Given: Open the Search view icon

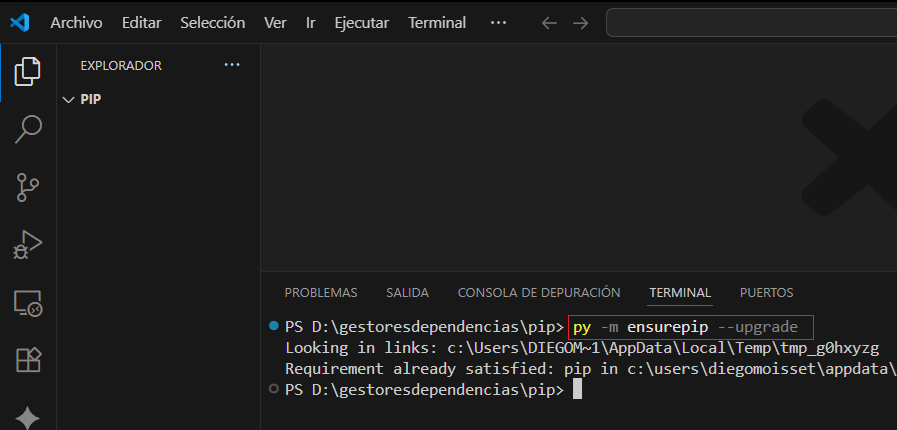Looking at the screenshot, I should 28,128.
